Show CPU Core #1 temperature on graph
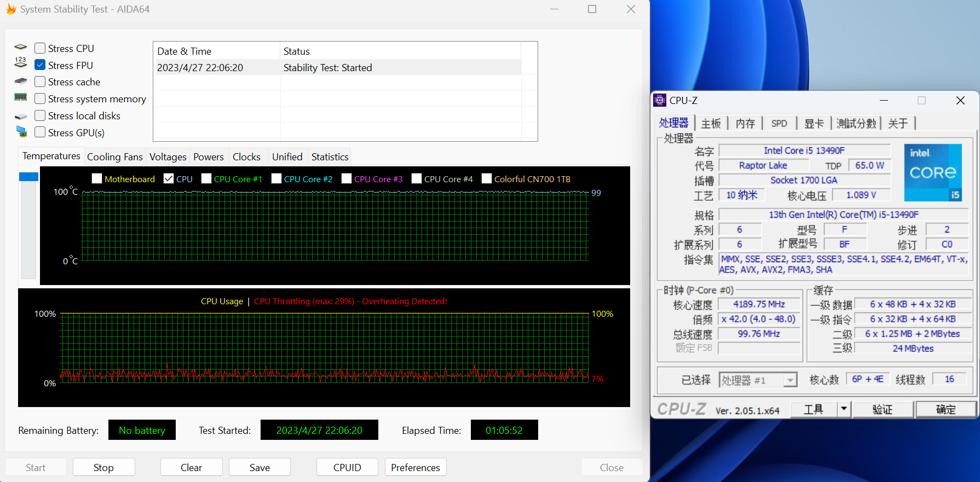Viewport: 980px width, 482px height. (206, 178)
